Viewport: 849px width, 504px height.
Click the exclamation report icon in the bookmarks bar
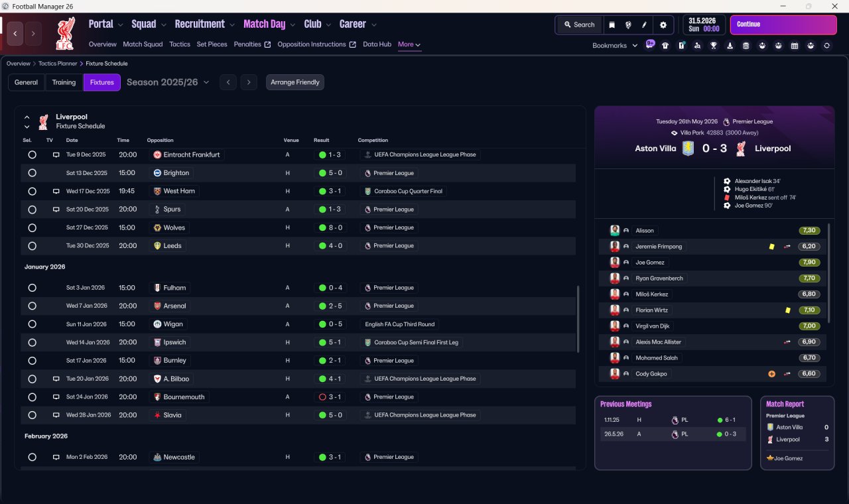point(681,46)
